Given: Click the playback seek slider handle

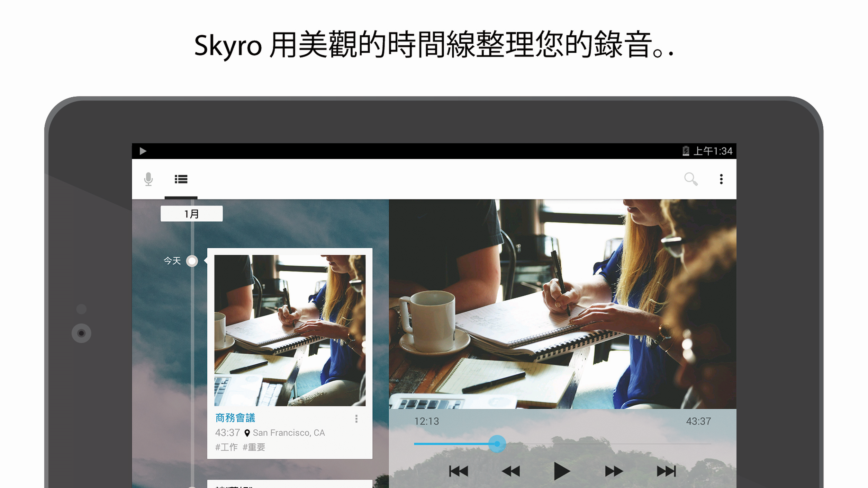Looking at the screenshot, I should pos(497,444).
